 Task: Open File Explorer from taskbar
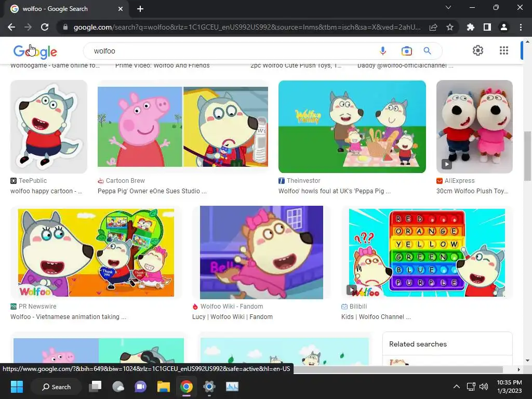pos(164,387)
